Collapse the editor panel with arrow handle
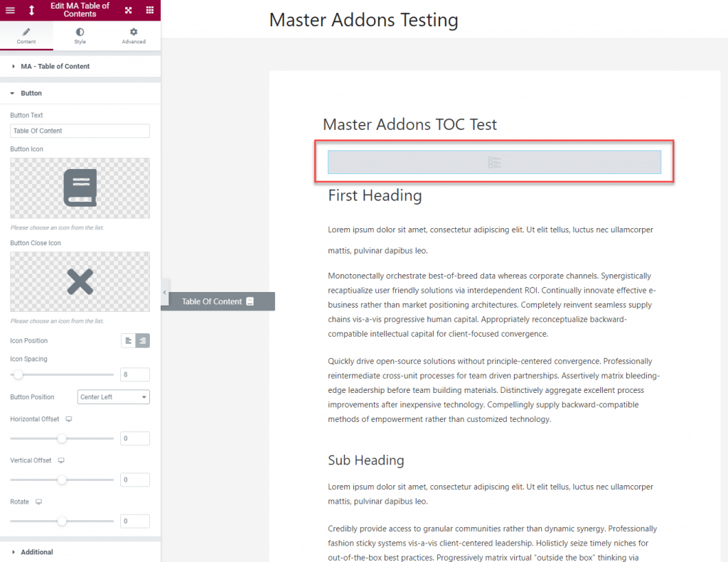 coord(165,293)
